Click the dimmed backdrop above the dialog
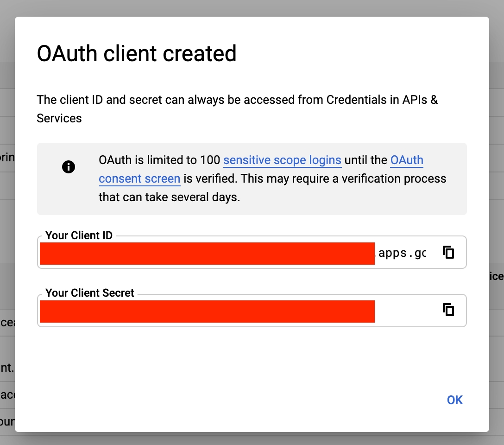This screenshot has width=504, height=445. 252,7
